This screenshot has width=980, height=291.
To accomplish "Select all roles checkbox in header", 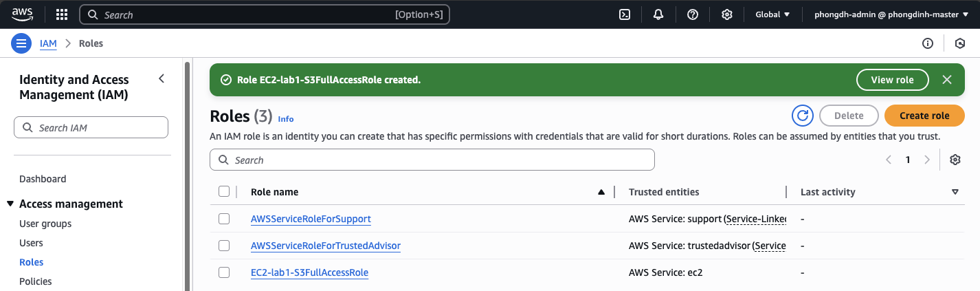I will pyautogui.click(x=224, y=191).
